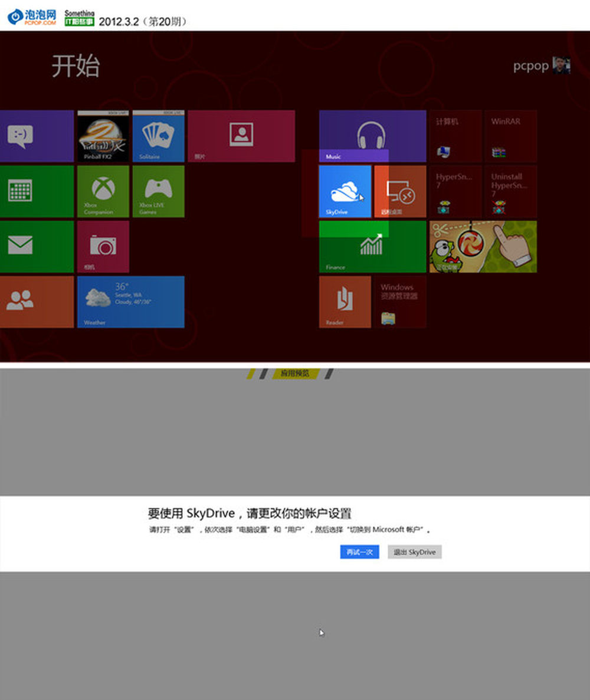Click the Something IT logo in header
The height and width of the screenshot is (700, 590).
click(x=80, y=18)
